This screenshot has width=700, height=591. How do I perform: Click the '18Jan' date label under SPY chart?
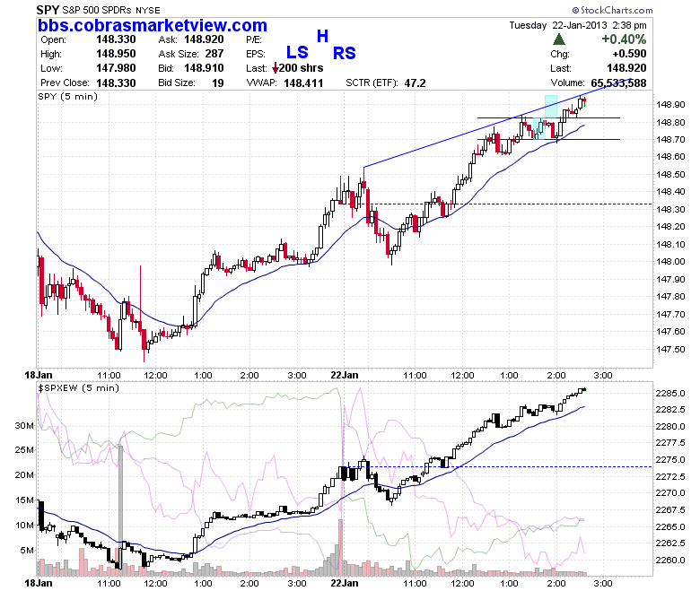(38, 375)
